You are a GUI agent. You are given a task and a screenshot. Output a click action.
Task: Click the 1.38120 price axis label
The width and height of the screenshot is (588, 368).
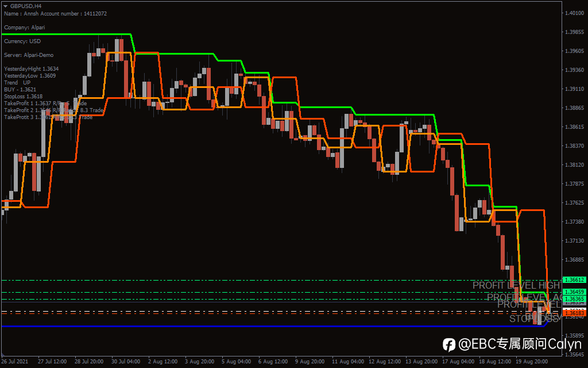(x=574, y=165)
